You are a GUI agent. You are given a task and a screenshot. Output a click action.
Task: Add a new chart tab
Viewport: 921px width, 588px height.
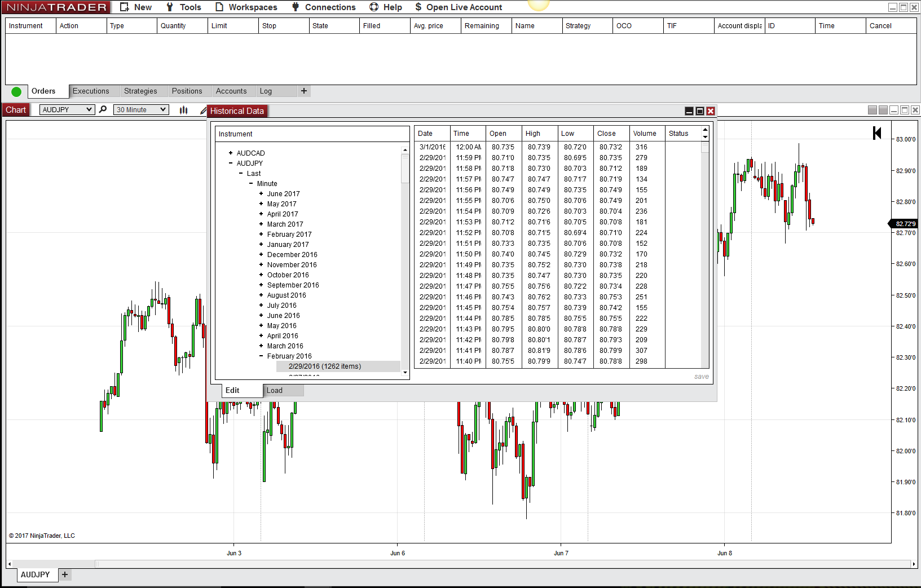(x=65, y=574)
